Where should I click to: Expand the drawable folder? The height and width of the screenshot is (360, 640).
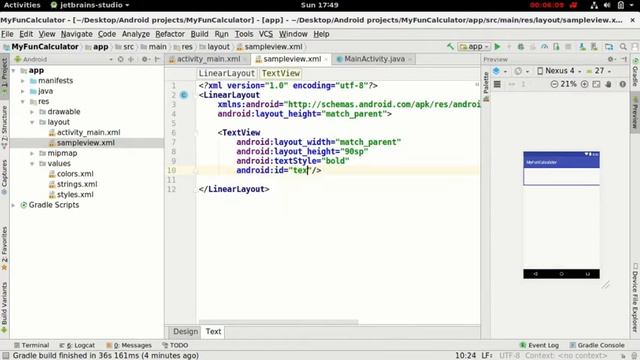coord(32,112)
